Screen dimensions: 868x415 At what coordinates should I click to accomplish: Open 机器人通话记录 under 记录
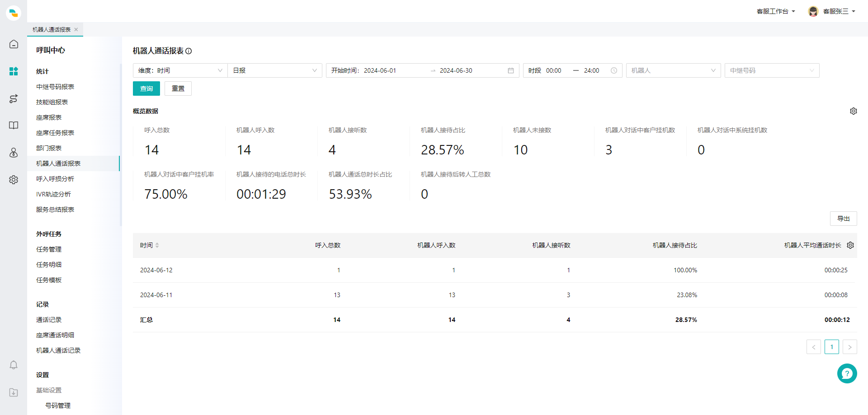click(58, 350)
